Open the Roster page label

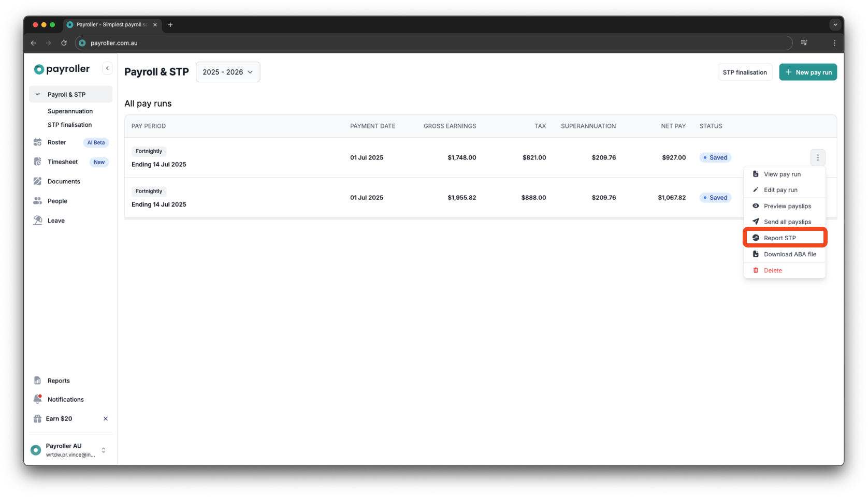57,142
